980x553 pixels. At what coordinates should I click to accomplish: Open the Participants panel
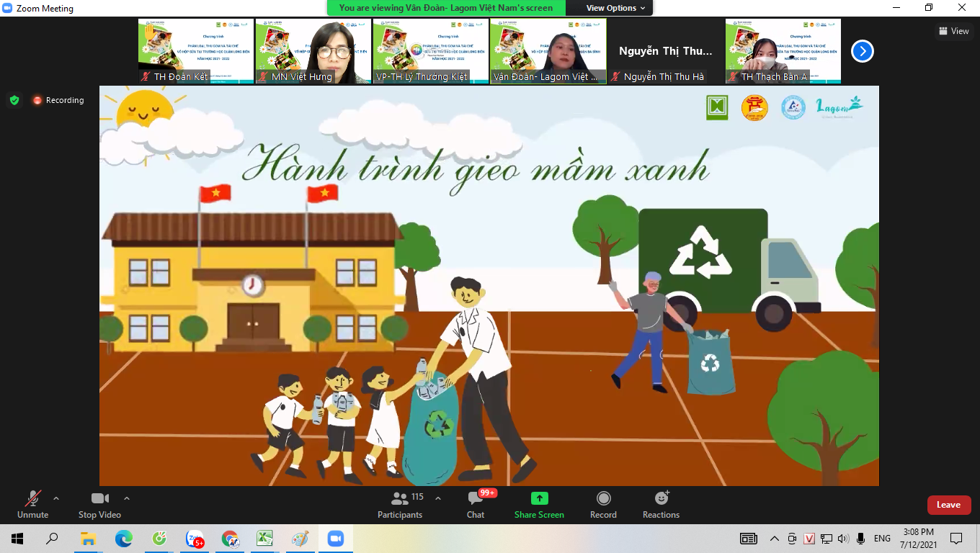(400, 504)
